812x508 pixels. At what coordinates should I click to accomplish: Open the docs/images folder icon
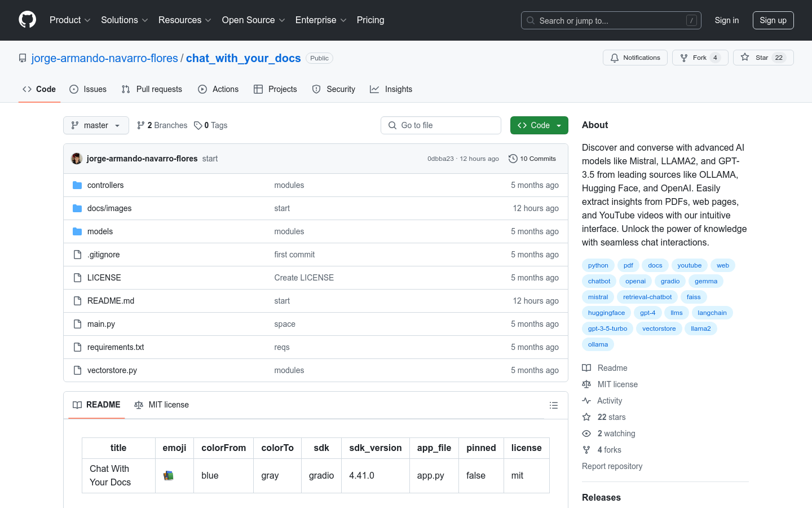[x=77, y=208]
